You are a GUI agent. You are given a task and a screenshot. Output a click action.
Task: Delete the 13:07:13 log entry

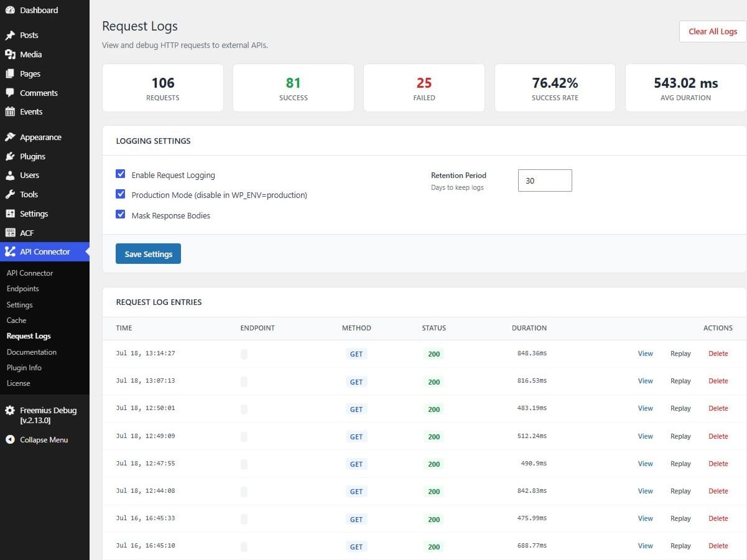tap(718, 381)
